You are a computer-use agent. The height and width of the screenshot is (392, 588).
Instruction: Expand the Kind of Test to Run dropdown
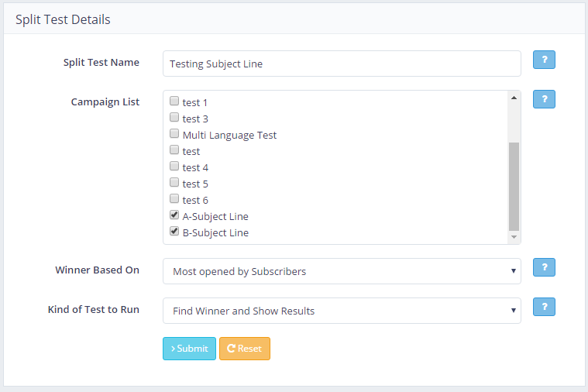[342, 311]
